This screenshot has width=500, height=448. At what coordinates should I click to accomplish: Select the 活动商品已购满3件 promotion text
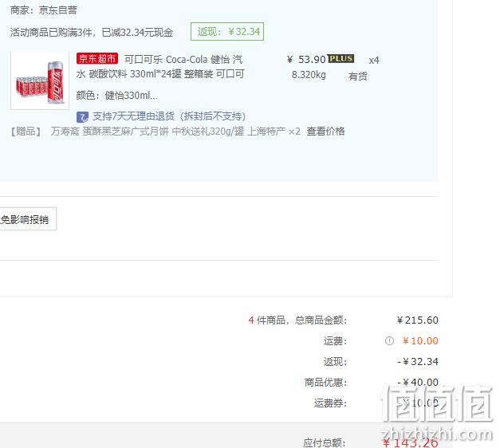point(92,32)
